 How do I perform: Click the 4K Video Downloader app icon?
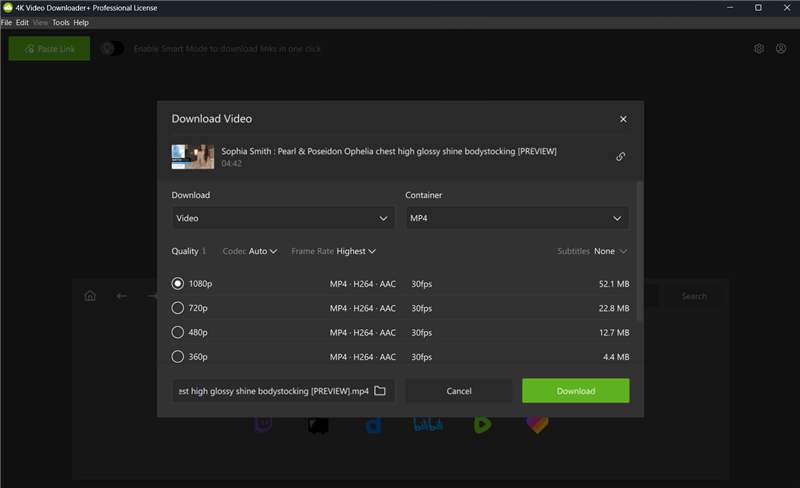click(8, 8)
